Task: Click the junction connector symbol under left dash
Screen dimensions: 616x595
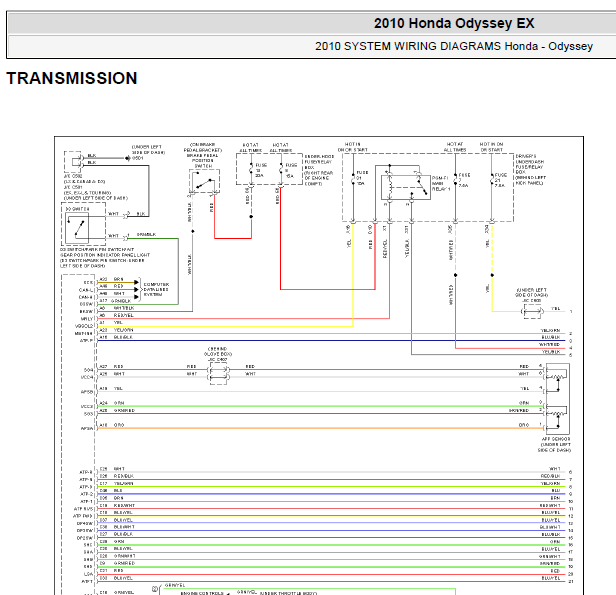Action: click(532, 312)
